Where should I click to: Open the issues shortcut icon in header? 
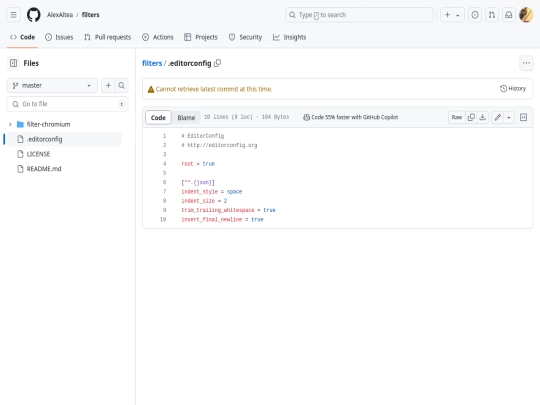475,15
